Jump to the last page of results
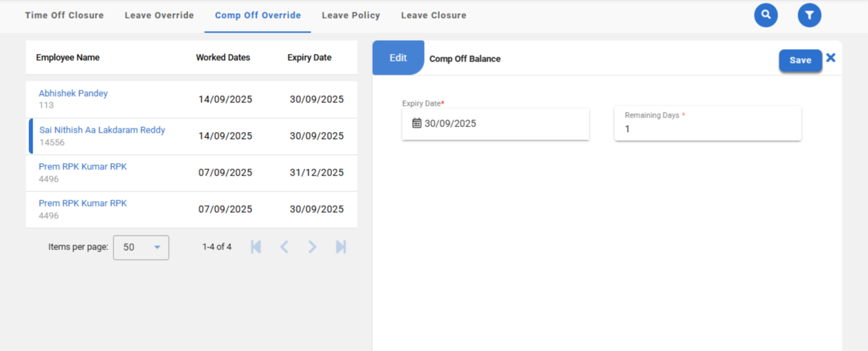The height and width of the screenshot is (351, 868). pyautogui.click(x=341, y=247)
